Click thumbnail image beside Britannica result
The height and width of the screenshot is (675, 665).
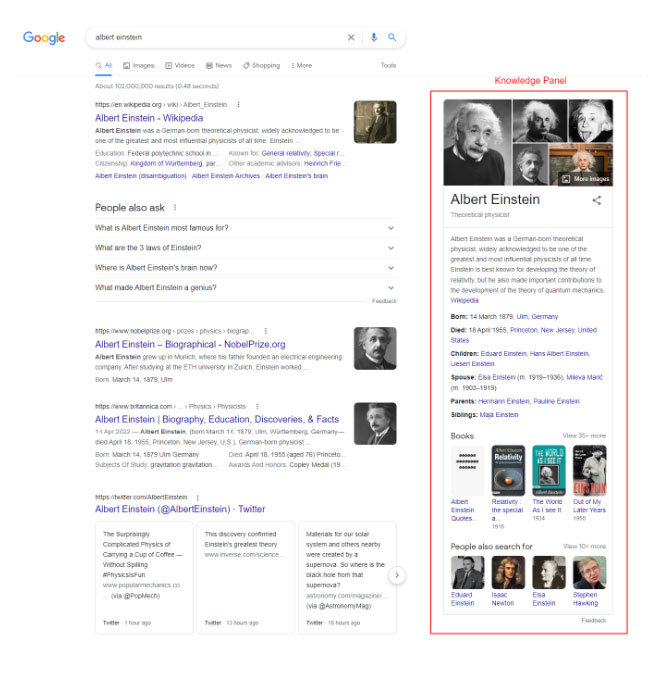coord(375,424)
